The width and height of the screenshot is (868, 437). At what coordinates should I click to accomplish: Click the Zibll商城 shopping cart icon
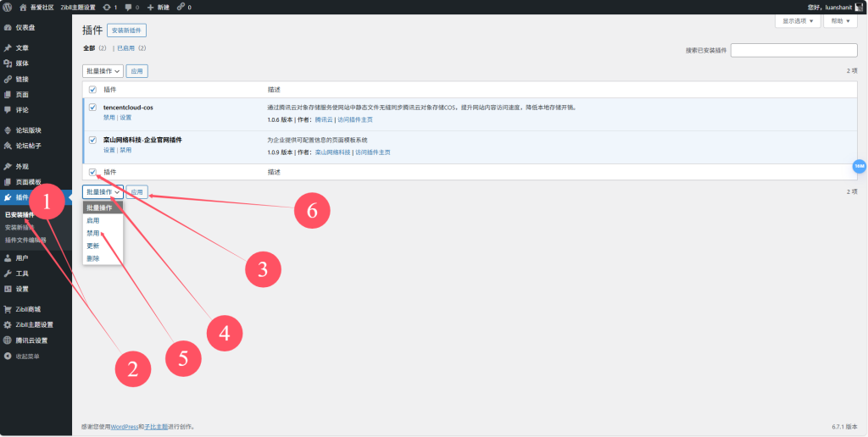coord(8,309)
